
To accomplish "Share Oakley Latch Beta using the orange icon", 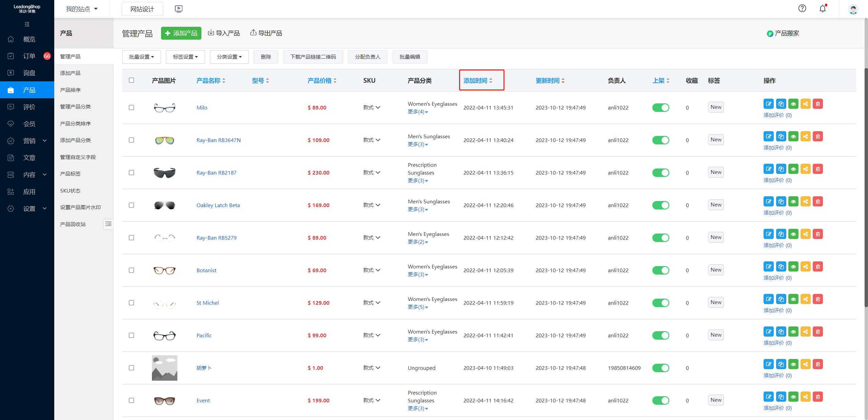I will (x=805, y=202).
